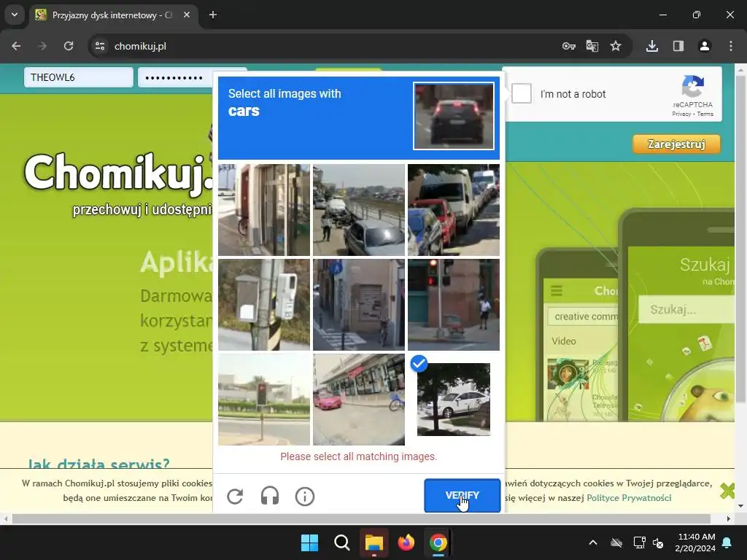Open the captcha help info icon

305,496
